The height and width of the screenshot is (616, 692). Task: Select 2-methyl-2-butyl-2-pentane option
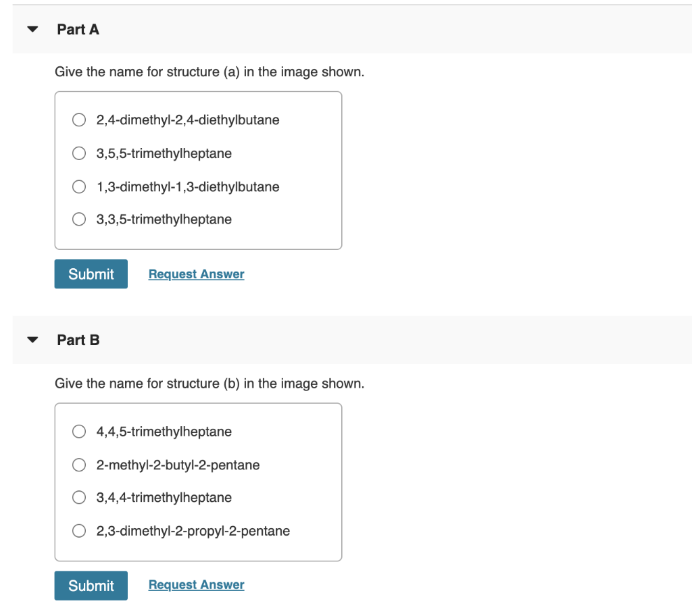[x=80, y=465]
